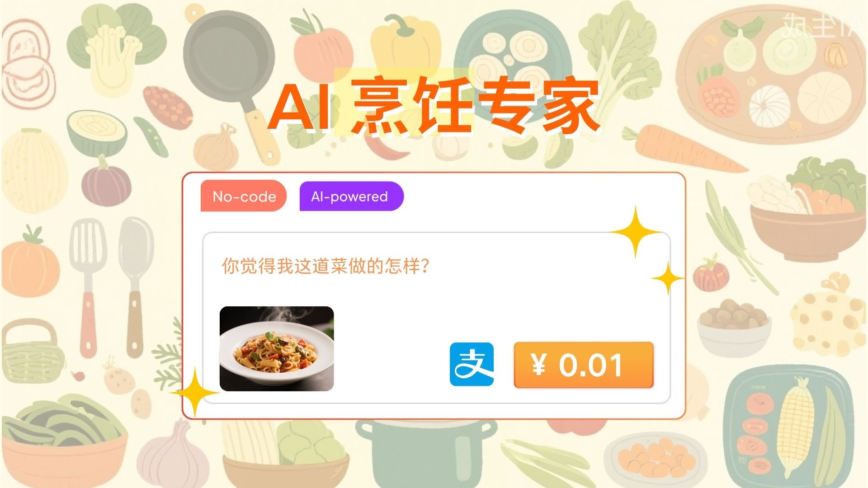Viewport: 868px width, 488px height.
Task: Open the pasta dish photo thumbnail
Action: 277,348
